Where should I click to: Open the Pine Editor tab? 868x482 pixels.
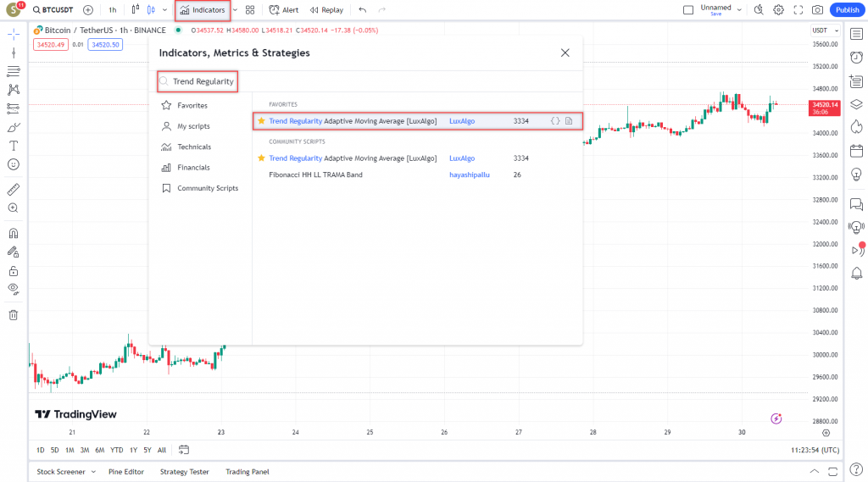coord(126,472)
